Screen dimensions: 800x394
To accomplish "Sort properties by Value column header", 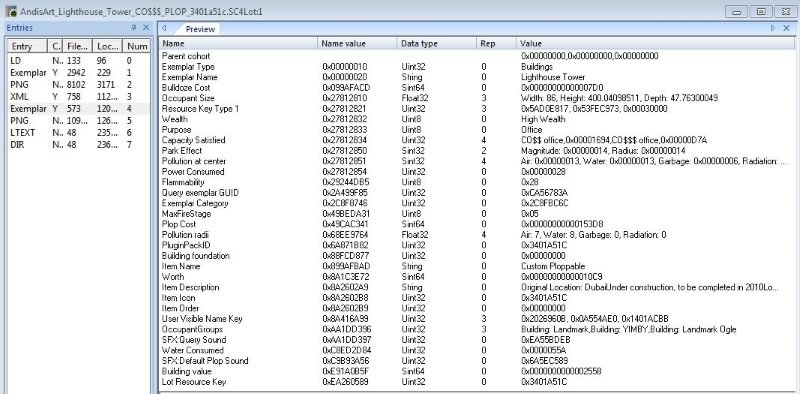I will 656,44.
